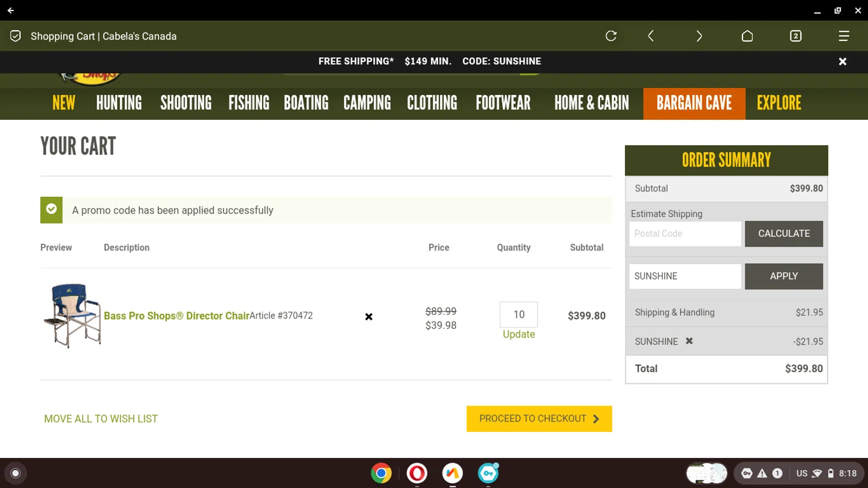Open the notification count indicator
Viewport: 868px width, 488px height.
(777, 474)
